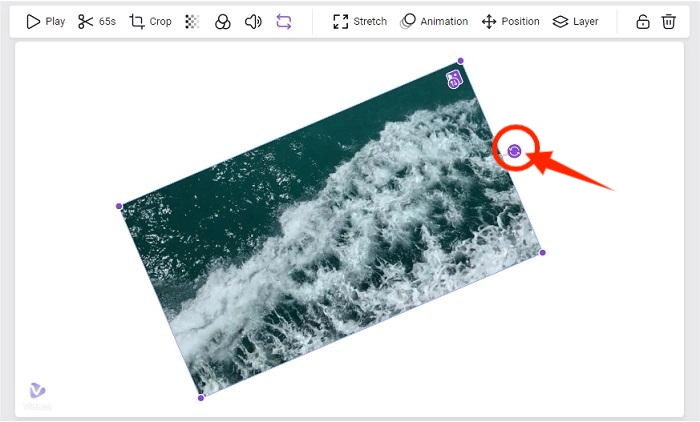Mute the clip with speaker icon
This screenshot has height=422, width=700.
(x=253, y=21)
